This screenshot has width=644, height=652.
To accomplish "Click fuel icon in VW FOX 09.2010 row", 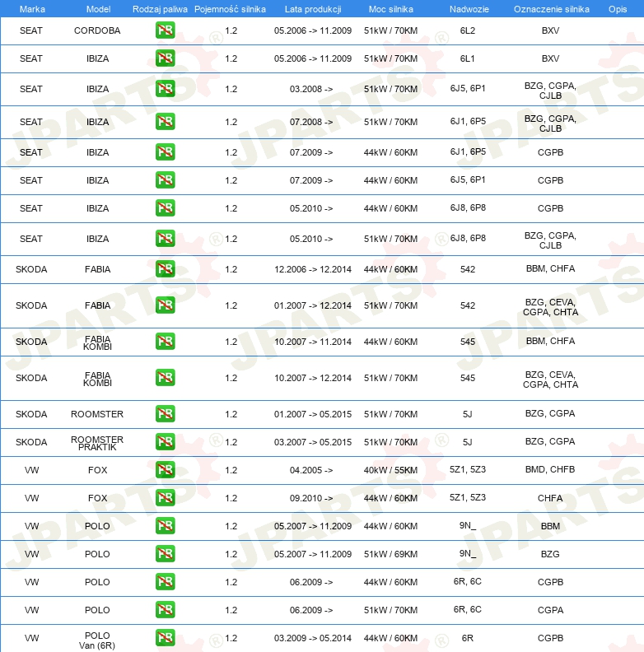I will click(166, 498).
